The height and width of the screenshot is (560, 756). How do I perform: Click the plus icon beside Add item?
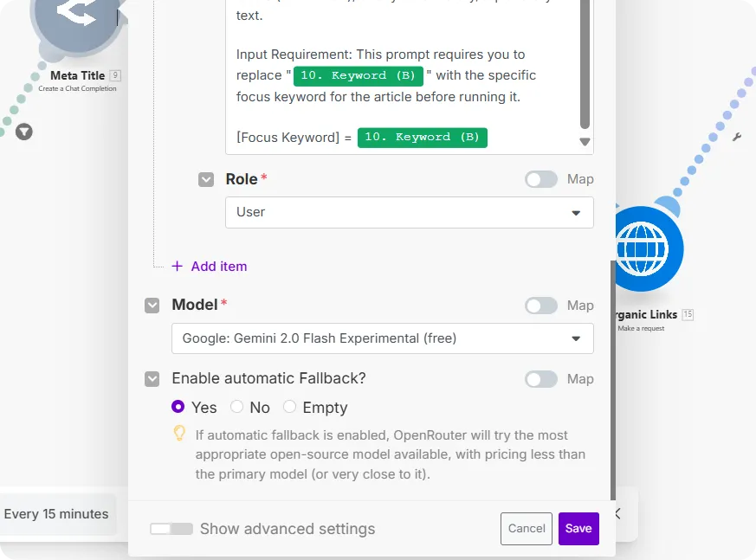click(178, 266)
